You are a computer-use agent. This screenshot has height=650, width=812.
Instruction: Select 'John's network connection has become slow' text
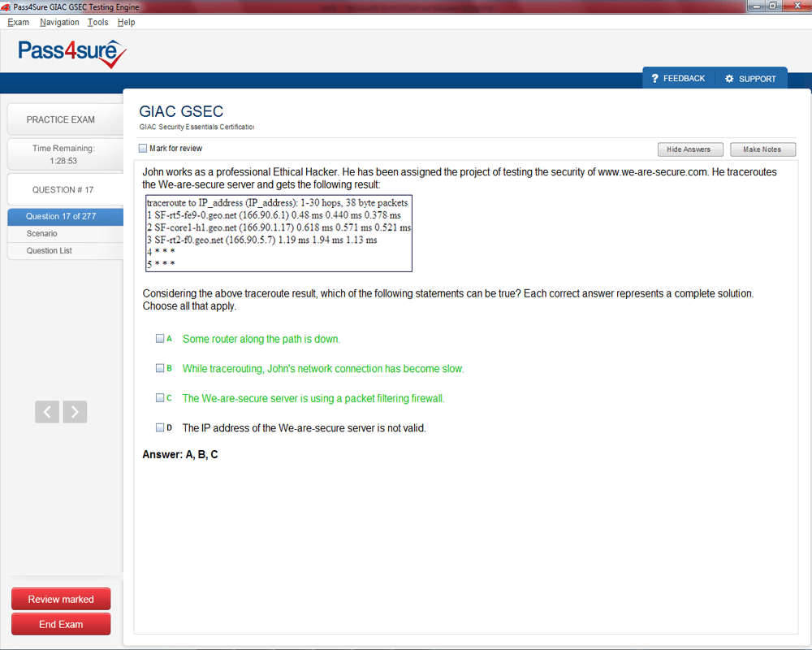point(365,369)
